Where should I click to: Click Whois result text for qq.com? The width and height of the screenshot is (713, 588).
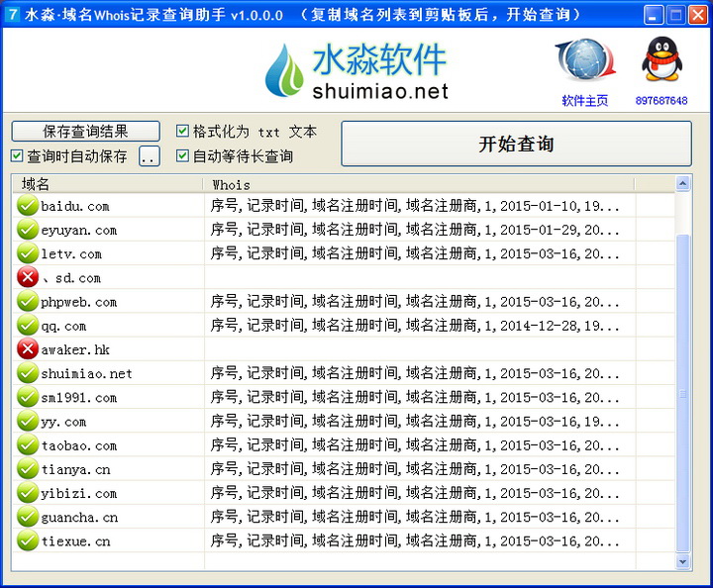414,326
